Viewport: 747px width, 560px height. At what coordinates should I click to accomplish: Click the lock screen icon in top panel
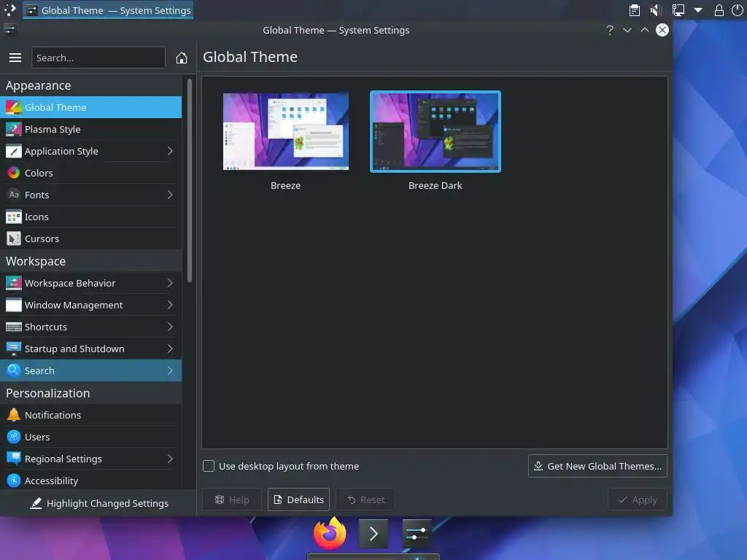pyautogui.click(x=719, y=10)
